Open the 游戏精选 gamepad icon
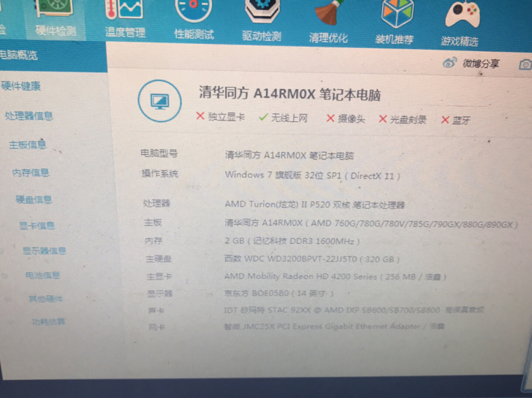Screen dimensions: 532x398 coord(462,14)
